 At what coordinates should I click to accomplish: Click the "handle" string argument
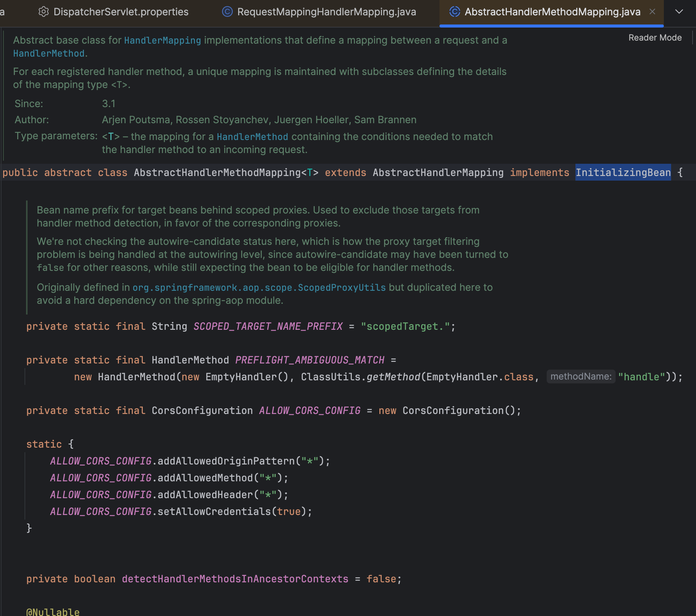tap(642, 377)
